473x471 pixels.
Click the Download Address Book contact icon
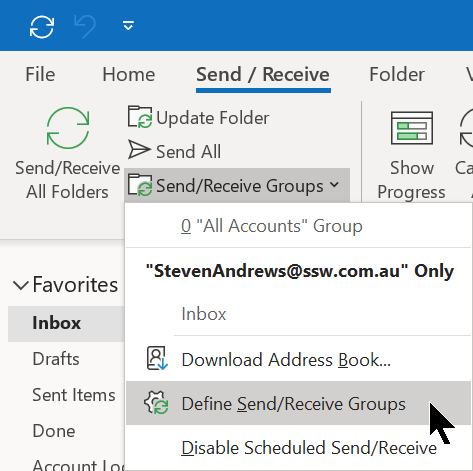157,358
